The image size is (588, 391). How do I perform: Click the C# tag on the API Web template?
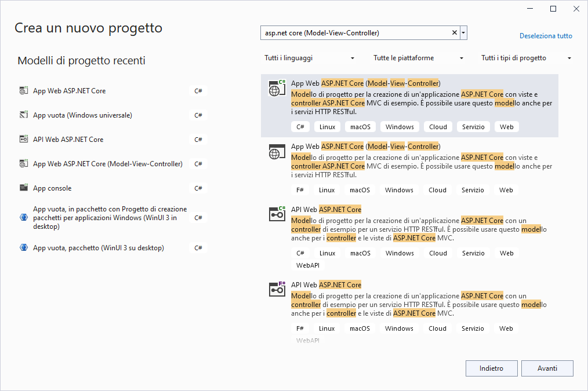(x=300, y=253)
